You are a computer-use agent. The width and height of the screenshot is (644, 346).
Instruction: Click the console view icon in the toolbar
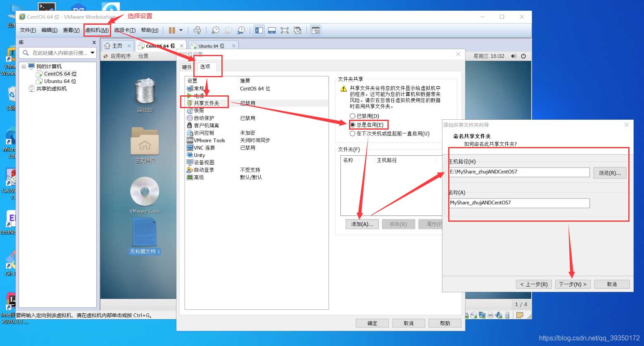[x=316, y=30]
